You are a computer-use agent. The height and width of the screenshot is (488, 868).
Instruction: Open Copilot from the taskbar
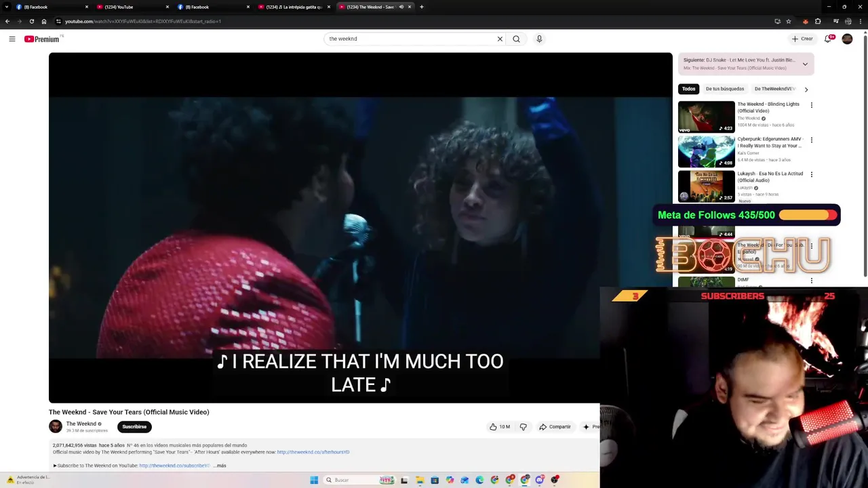click(x=450, y=480)
